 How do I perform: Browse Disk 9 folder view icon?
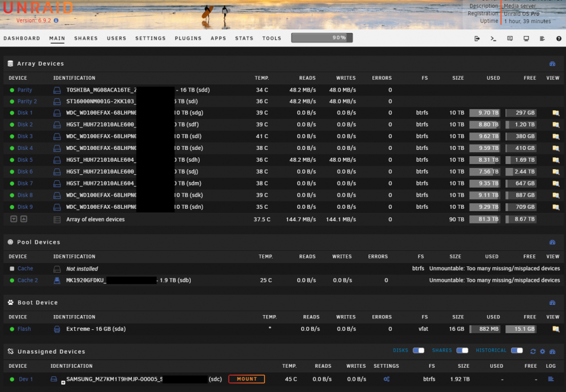coord(556,207)
